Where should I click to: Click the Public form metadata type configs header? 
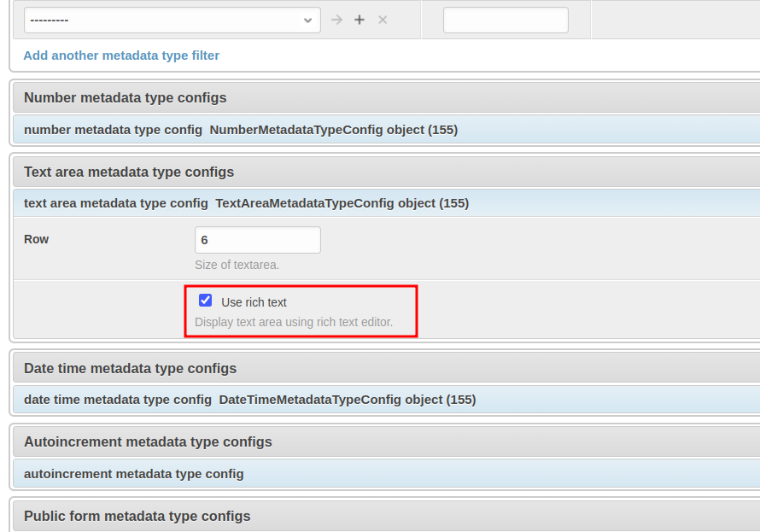click(x=137, y=516)
